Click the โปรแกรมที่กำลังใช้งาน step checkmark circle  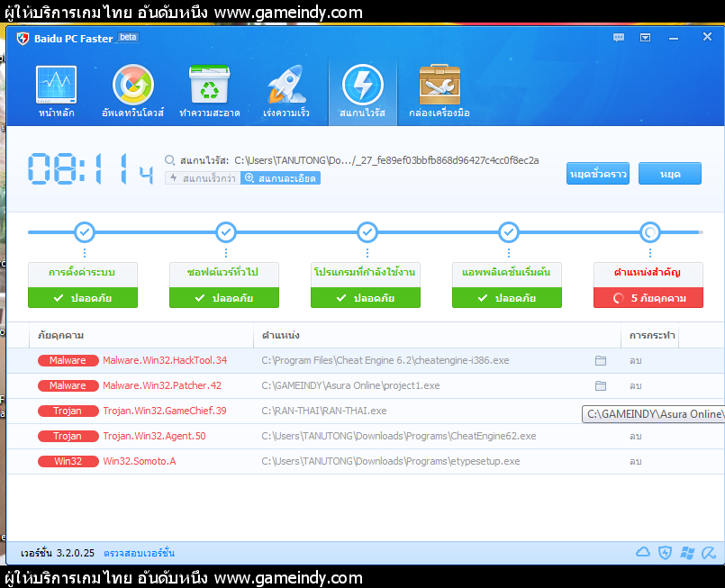367,232
